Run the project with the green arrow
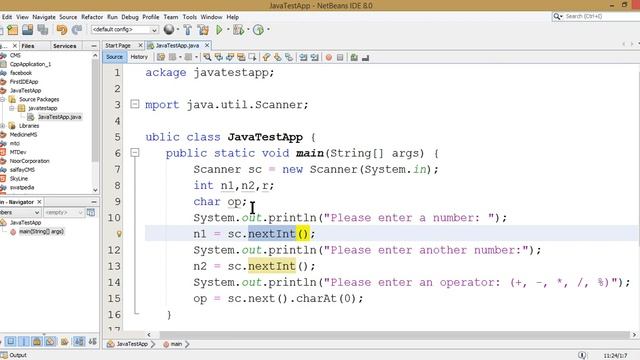This screenshot has width=640, height=360. click(219, 30)
